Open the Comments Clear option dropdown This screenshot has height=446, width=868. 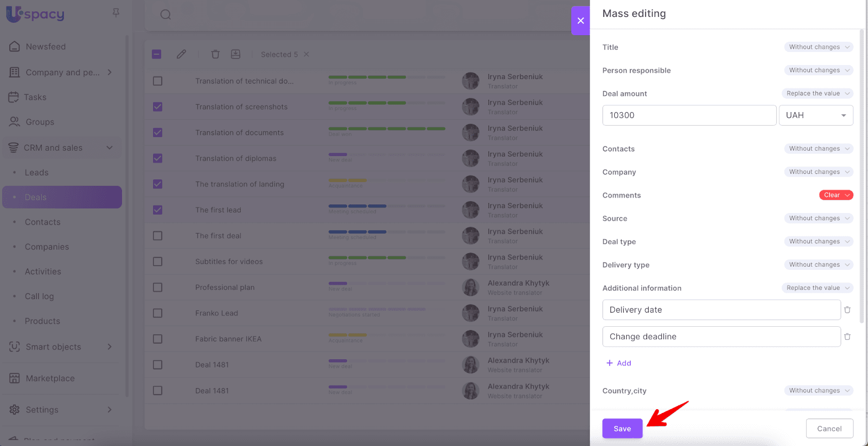(x=835, y=195)
